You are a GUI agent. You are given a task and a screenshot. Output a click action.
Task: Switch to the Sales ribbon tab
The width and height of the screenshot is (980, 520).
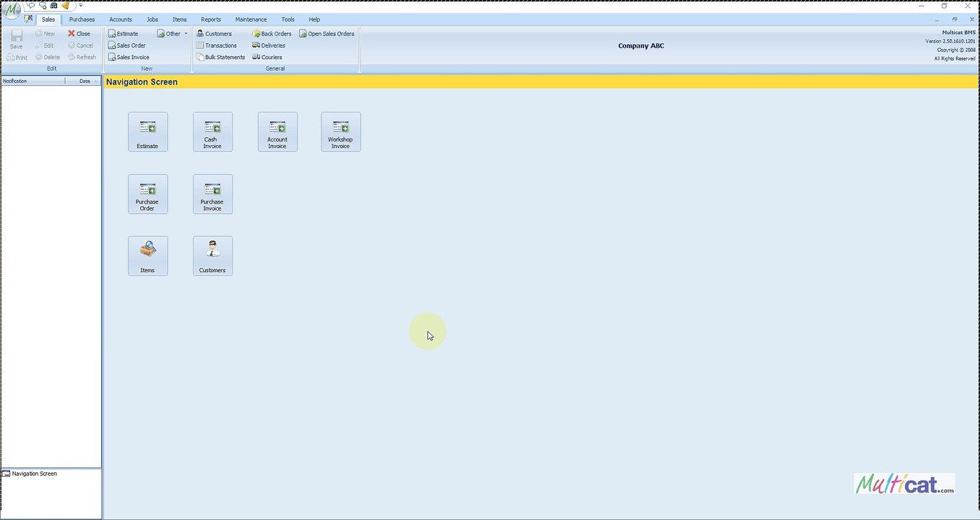coord(48,19)
